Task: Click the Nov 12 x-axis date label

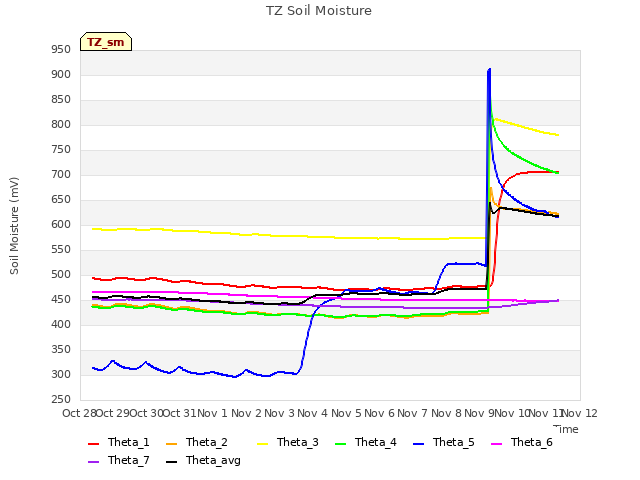Action: (580, 413)
